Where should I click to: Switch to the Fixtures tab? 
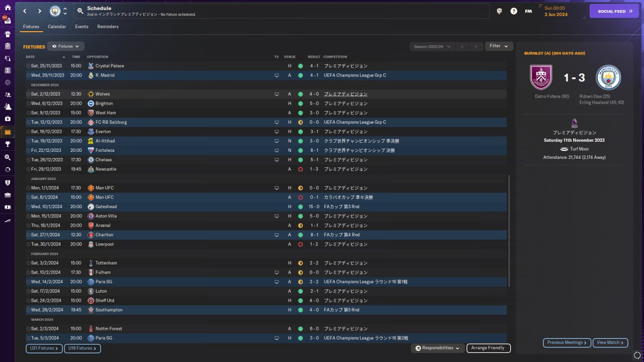(31, 27)
